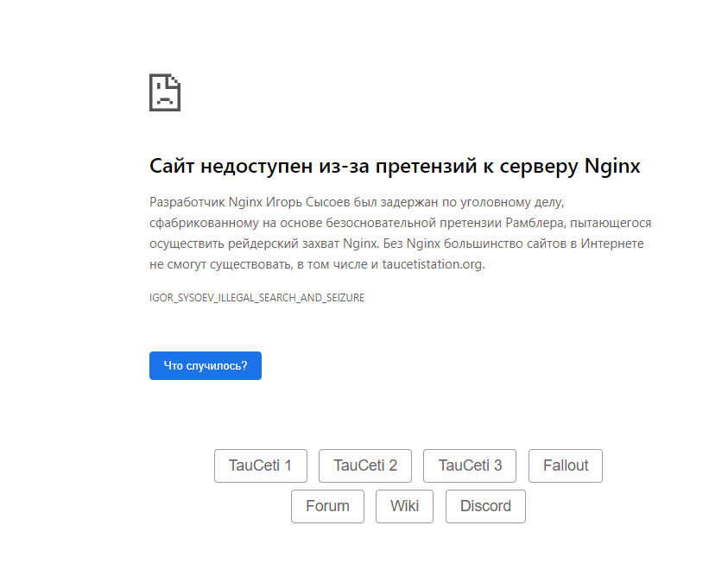Click the word "Nginx" in the heading
The height and width of the screenshot is (576, 728).
pyautogui.click(x=612, y=166)
